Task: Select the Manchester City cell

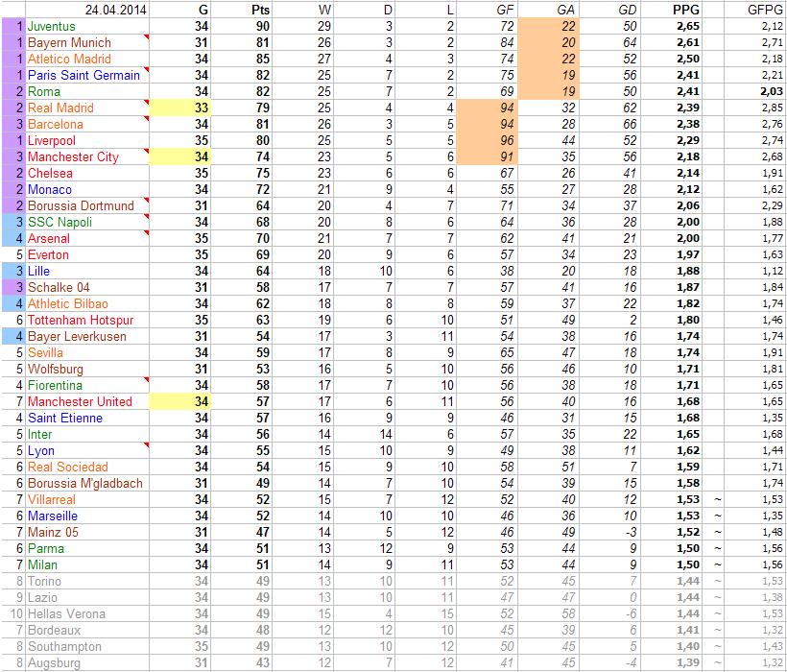Action: [87, 156]
